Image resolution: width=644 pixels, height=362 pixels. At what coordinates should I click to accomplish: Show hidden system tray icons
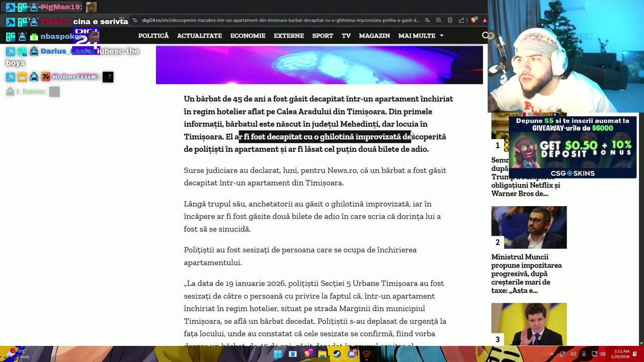tap(551, 354)
